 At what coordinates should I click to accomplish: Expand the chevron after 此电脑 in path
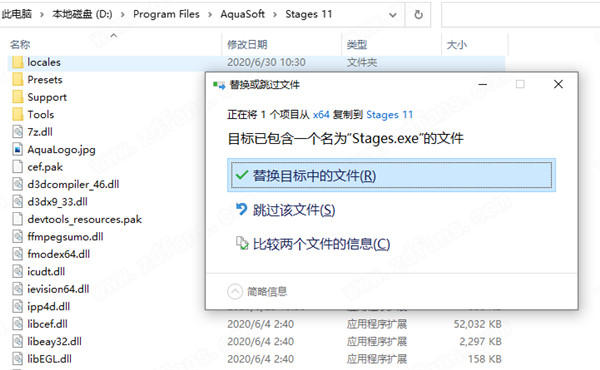(x=42, y=15)
